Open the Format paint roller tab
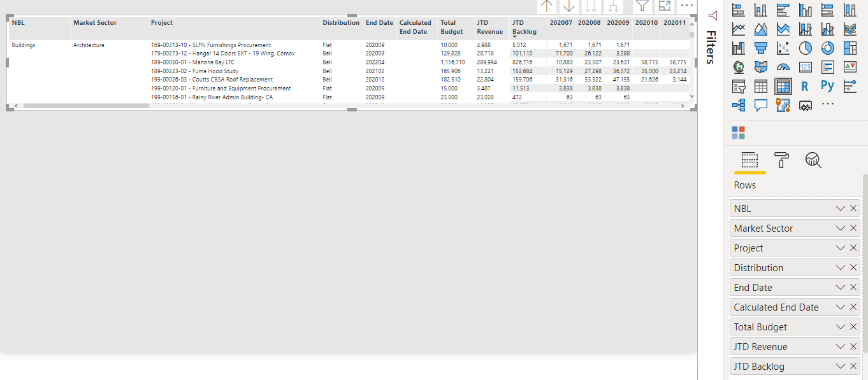 tap(781, 160)
